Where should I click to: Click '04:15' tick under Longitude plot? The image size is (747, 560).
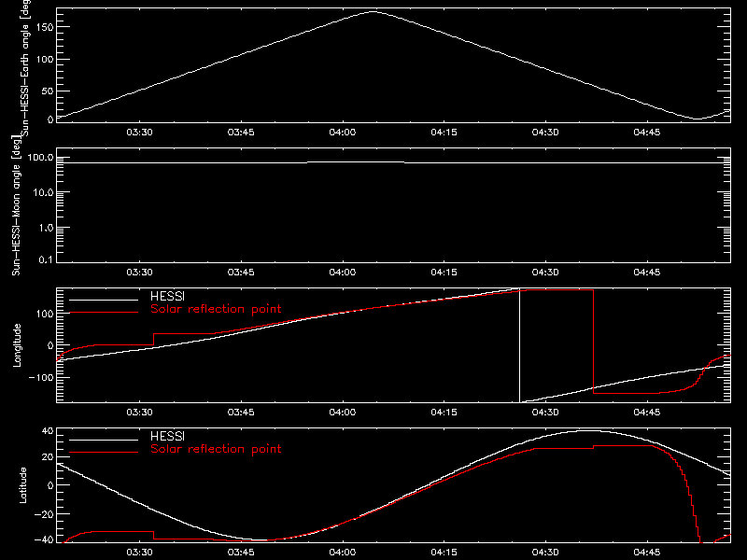point(444,412)
